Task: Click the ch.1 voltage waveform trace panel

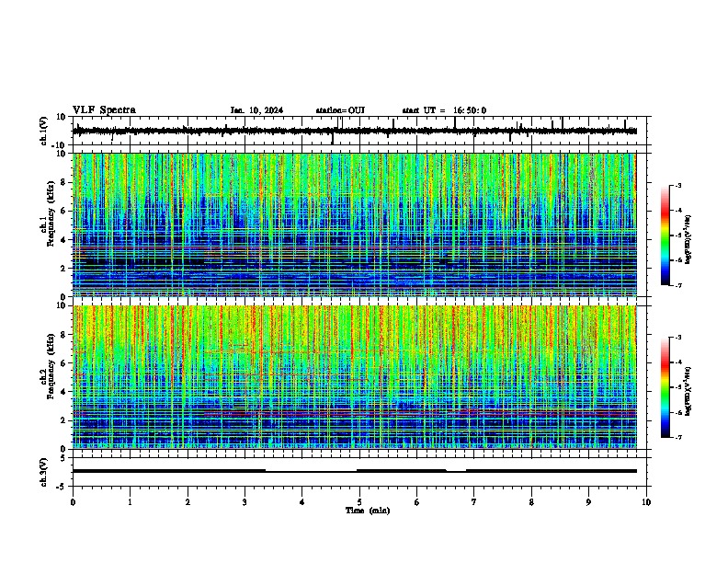Action: click(x=359, y=131)
